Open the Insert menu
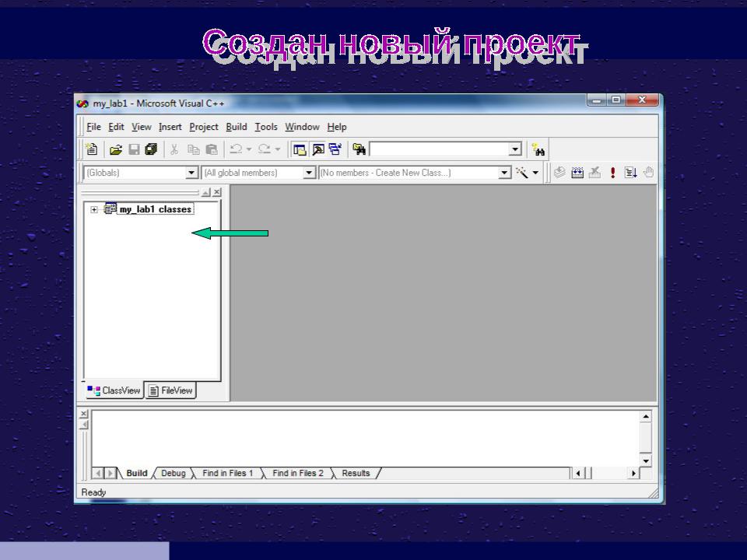This screenshot has height=560, width=747. click(170, 127)
